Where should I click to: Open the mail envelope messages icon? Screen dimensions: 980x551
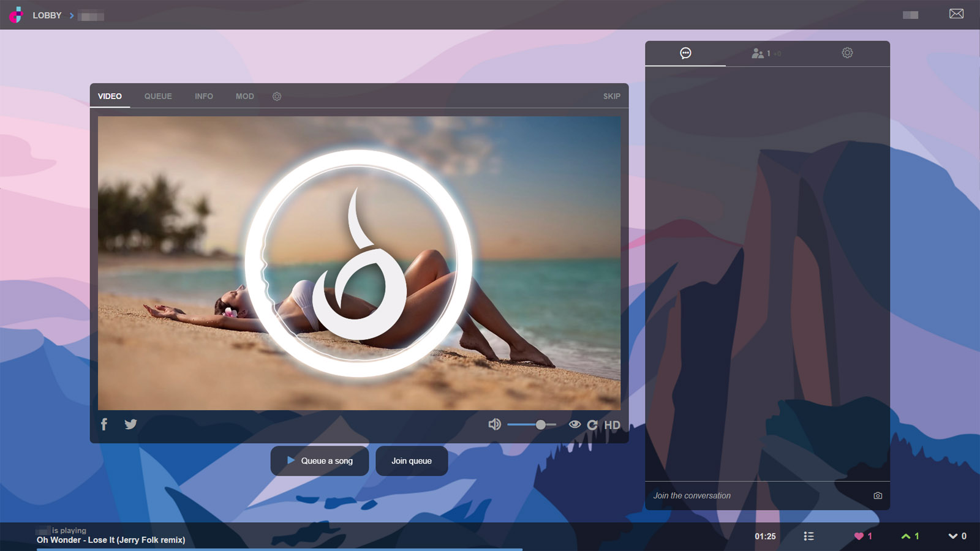[956, 13]
